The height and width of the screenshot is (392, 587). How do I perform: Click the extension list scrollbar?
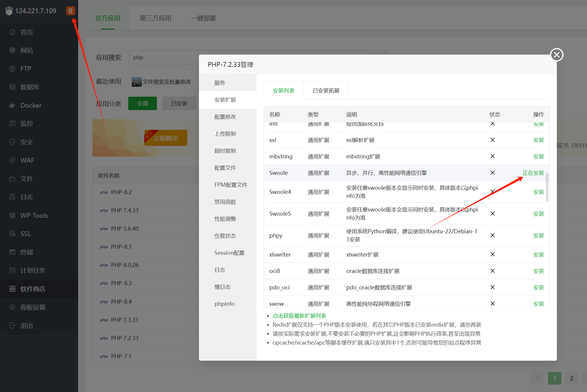(547, 187)
